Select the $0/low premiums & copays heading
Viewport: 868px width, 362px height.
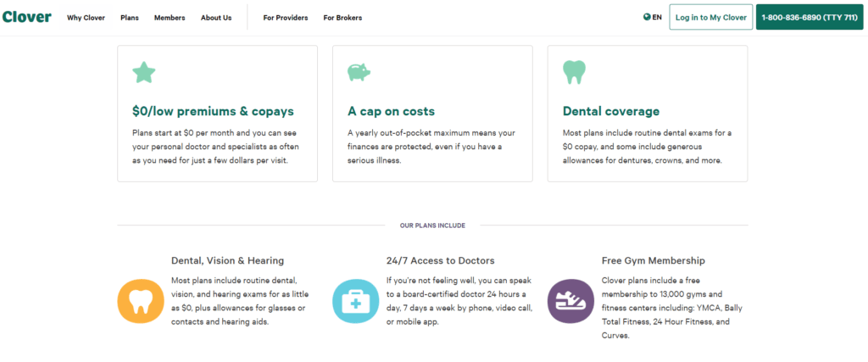click(x=213, y=111)
